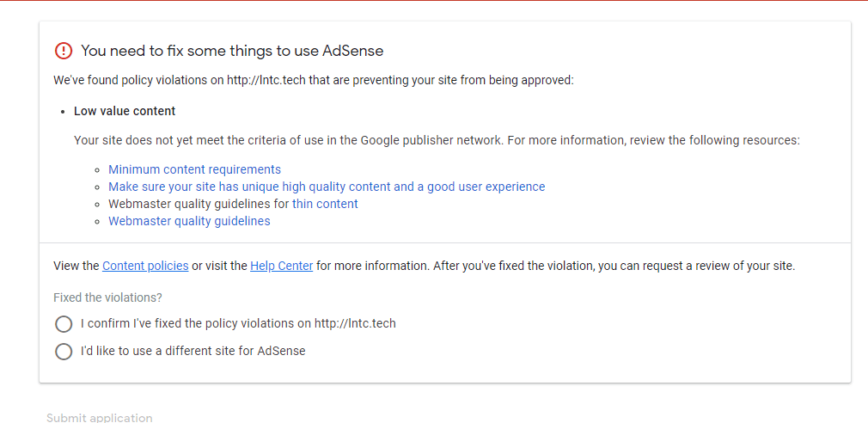Click the hollow bullet before Minimum content requirements
The image size is (868, 423).
[x=98, y=170]
